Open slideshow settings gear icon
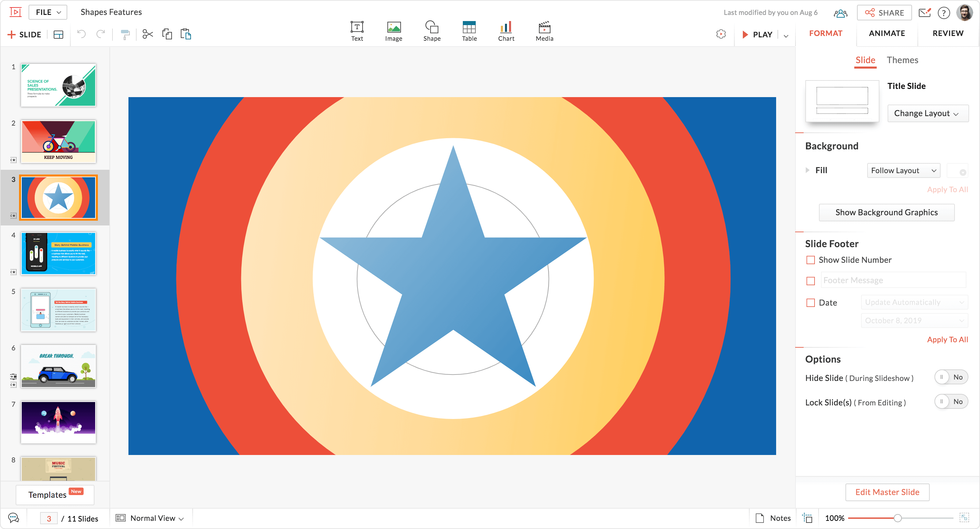The height and width of the screenshot is (529, 980). pos(721,34)
